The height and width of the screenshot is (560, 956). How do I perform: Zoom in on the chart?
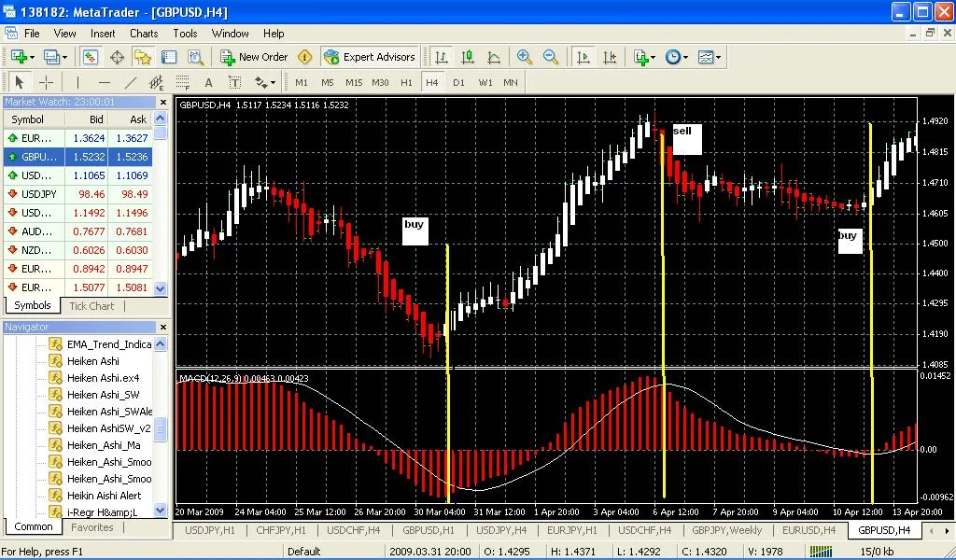point(524,57)
